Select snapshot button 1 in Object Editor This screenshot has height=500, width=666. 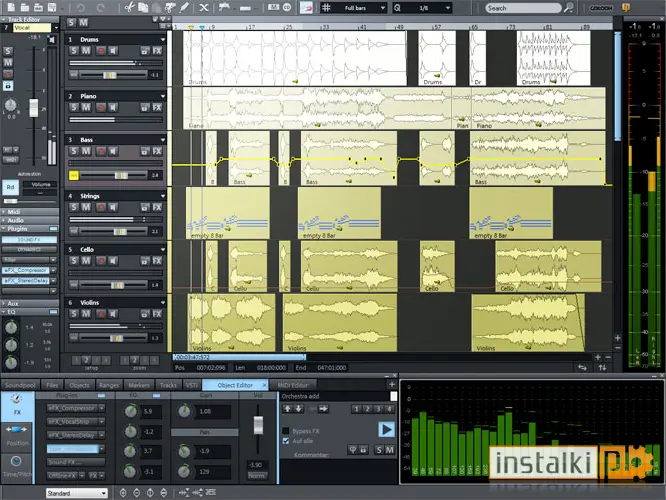(356, 409)
